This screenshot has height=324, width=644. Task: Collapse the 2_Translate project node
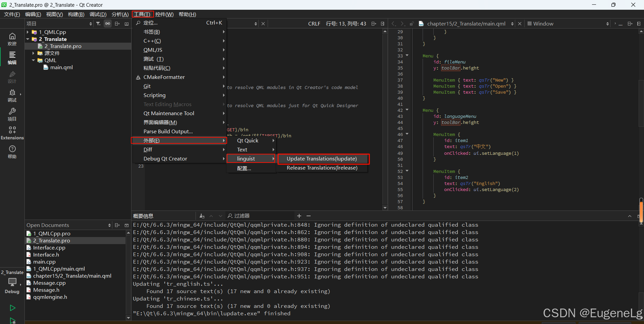point(28,39)
